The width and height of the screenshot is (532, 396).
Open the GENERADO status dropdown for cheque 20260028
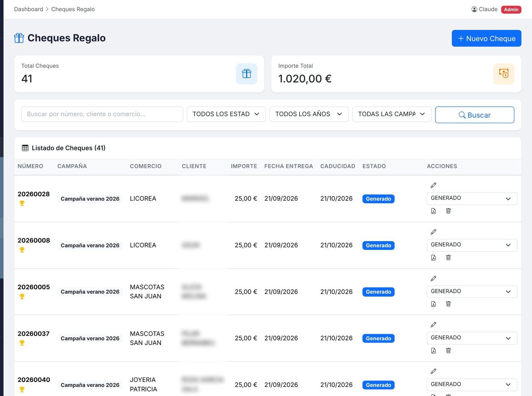click(x=472, y=199)
